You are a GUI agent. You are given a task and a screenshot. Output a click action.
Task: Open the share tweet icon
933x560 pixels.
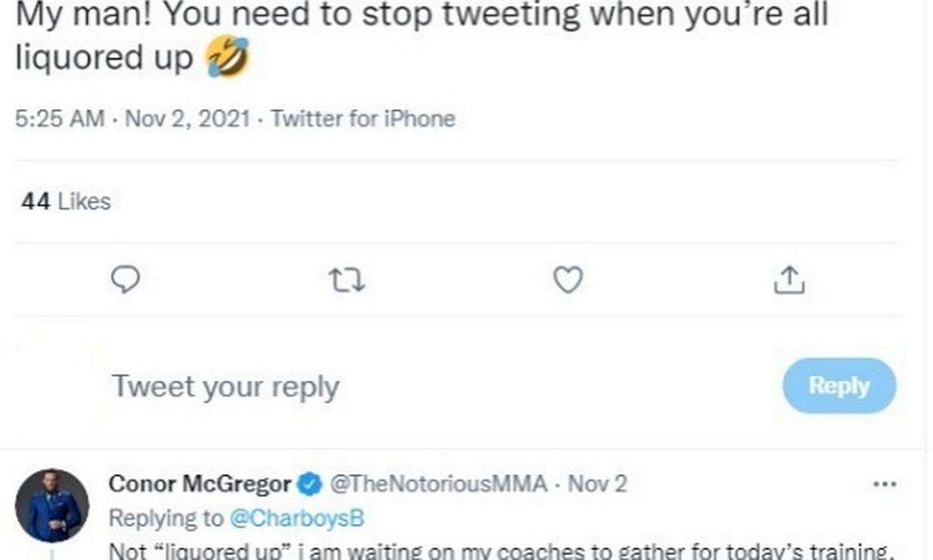coord(790,280)
